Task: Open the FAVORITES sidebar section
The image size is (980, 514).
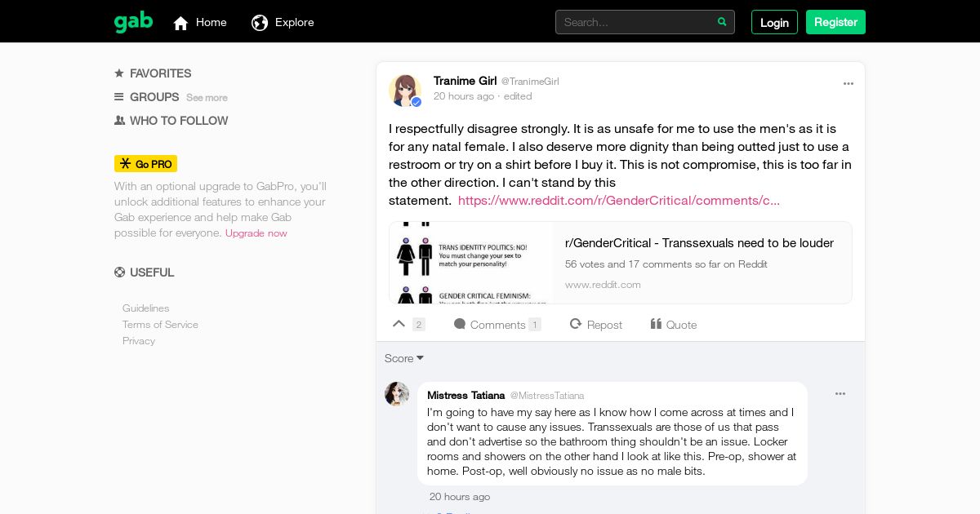Action: [x=161, y=73]
